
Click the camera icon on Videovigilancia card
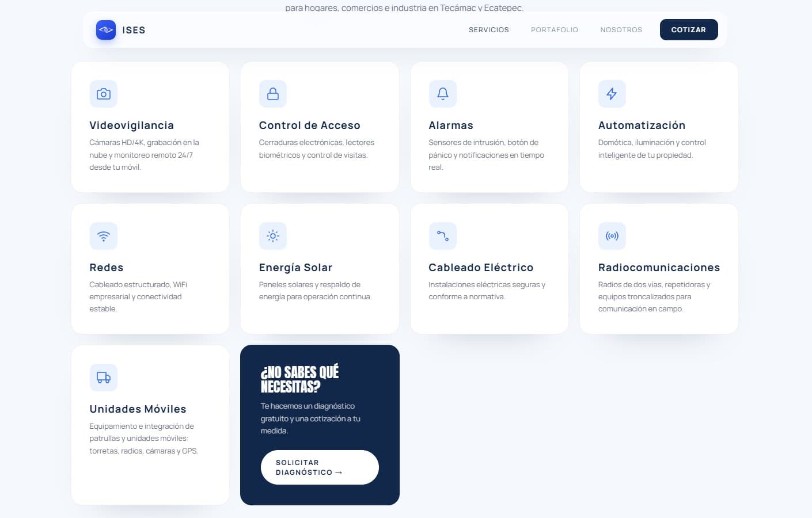point(104,94)
